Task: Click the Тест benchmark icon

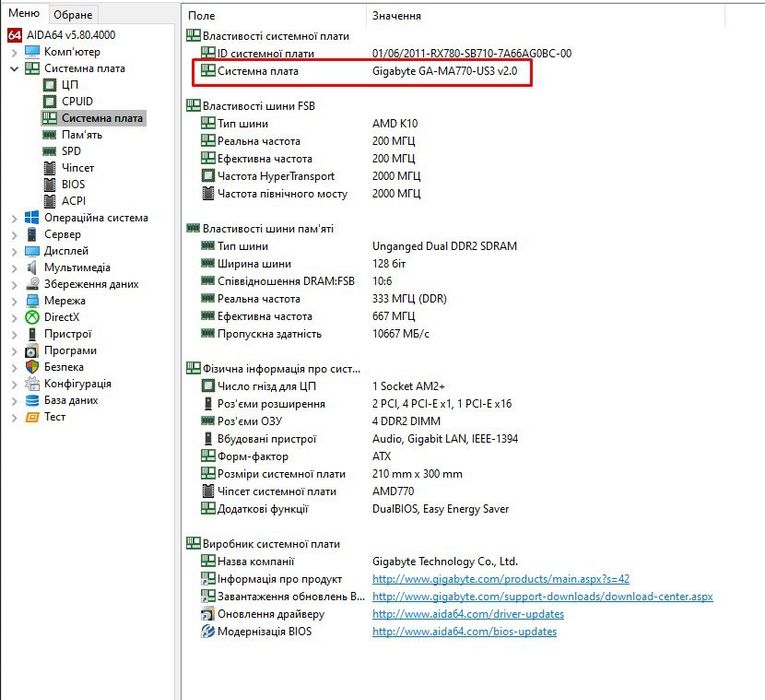Action: (32, 417)
